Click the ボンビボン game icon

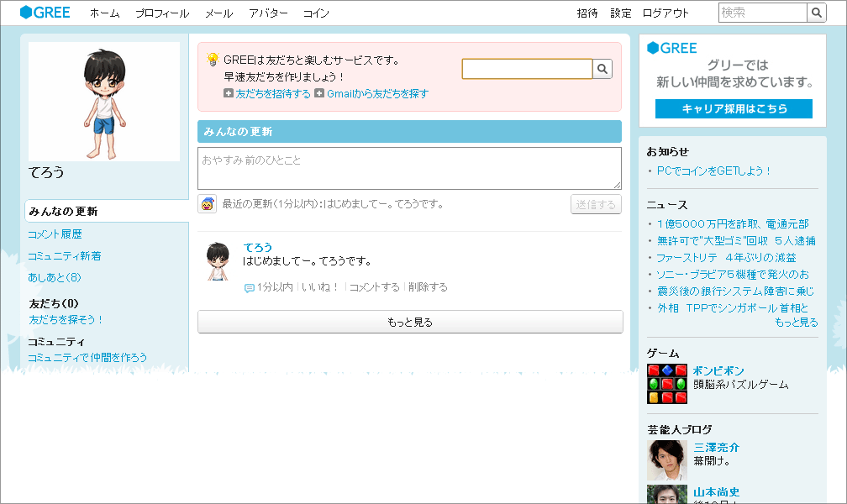(x=667, y=384)
